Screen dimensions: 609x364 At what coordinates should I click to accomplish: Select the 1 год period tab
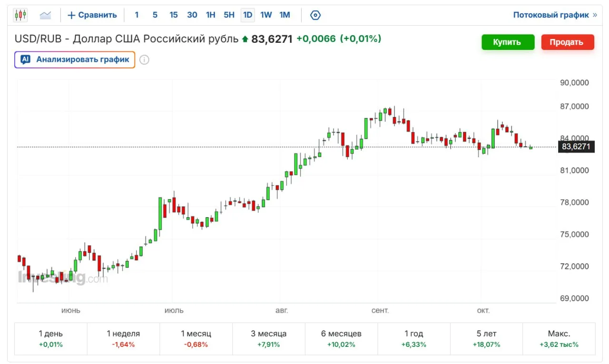[414, 339]
